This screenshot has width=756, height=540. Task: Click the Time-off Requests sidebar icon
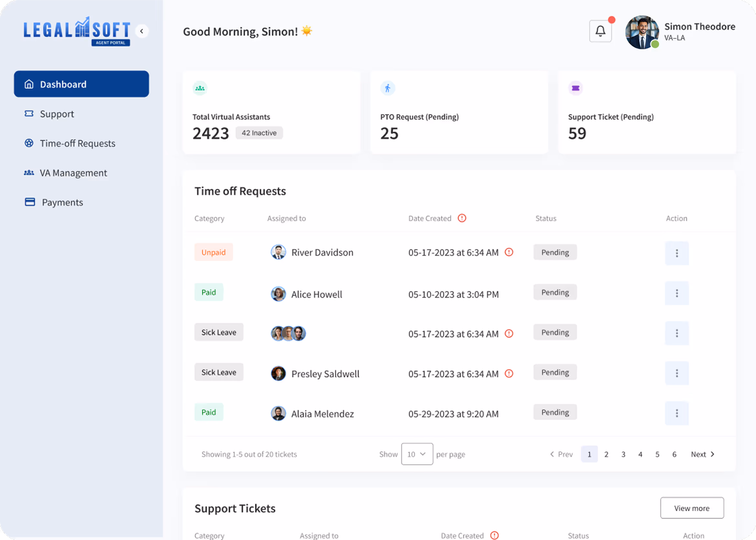click(29, 143)
